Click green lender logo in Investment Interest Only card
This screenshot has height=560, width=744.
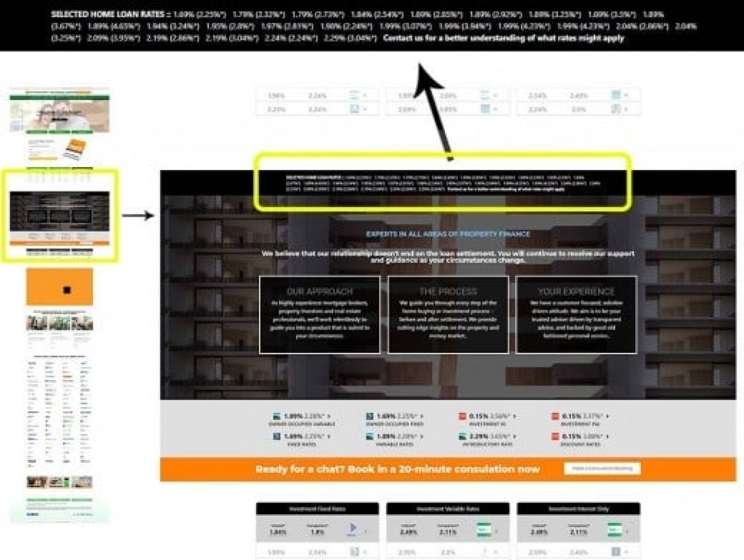(615, 530)
